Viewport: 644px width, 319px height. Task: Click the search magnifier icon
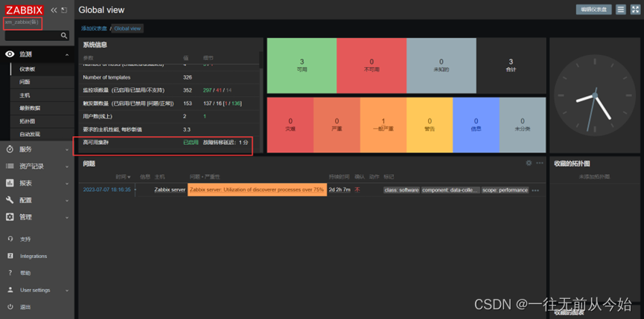pos(64,36)
